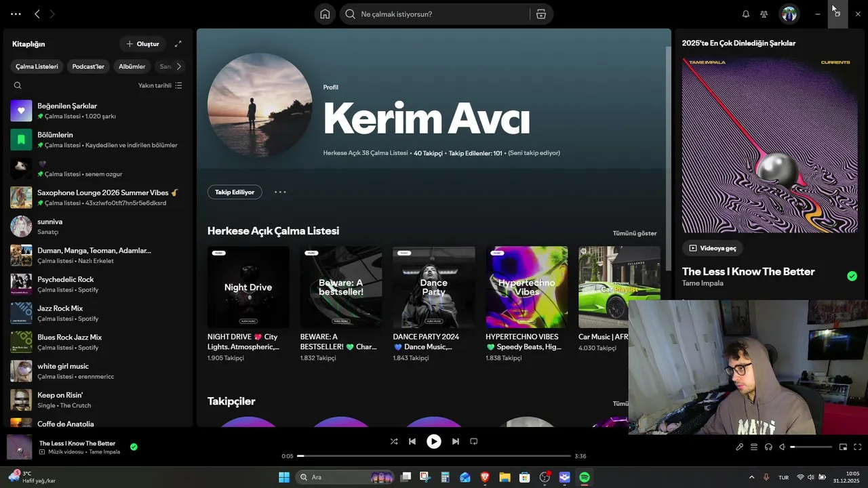Open the play queue
The image size is (868, 488).
pyautogui.click(x=754, y=447)
